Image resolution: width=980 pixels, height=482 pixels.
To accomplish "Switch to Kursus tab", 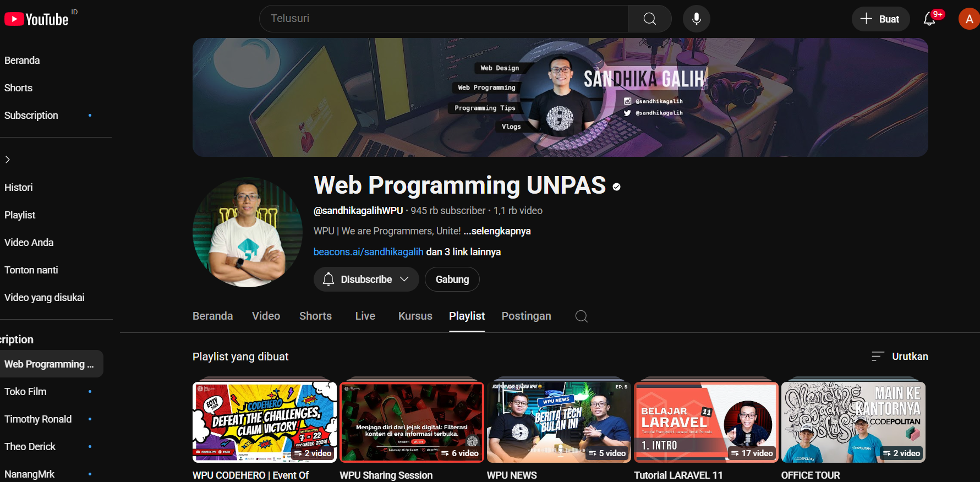I will click(x=415, y=316).
